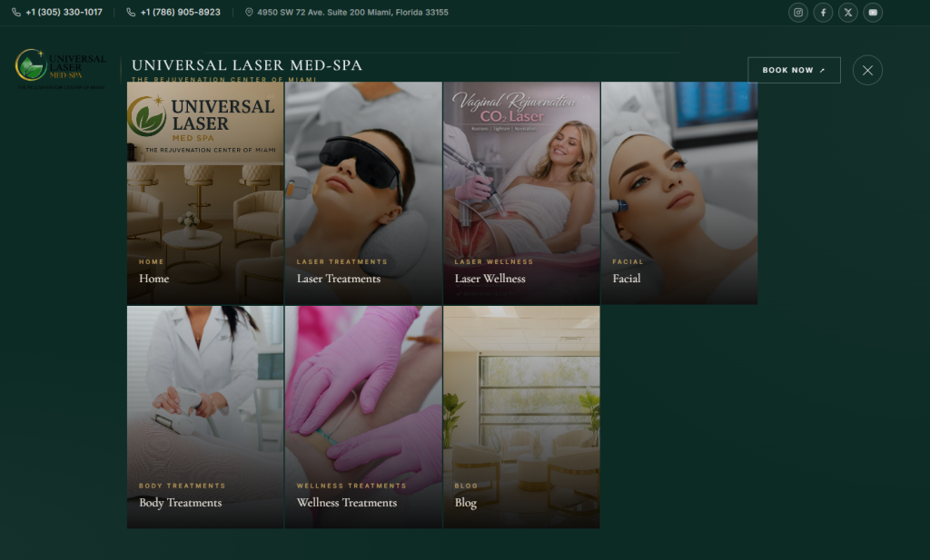Open the Instagram social icon
Image resolution: width=930 pixels, height=560 pixels.
coord(797,13)
